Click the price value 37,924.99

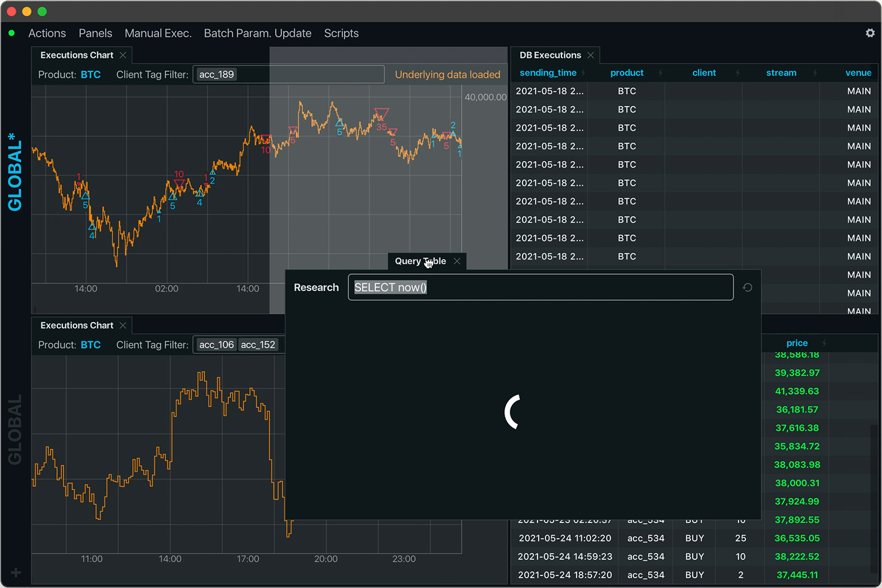(797, 501)
